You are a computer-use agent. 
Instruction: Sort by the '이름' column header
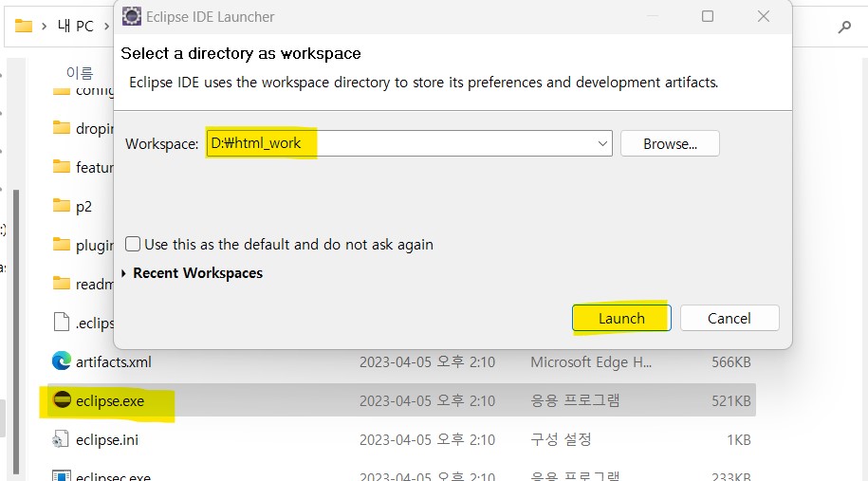(x=80, y=72)
